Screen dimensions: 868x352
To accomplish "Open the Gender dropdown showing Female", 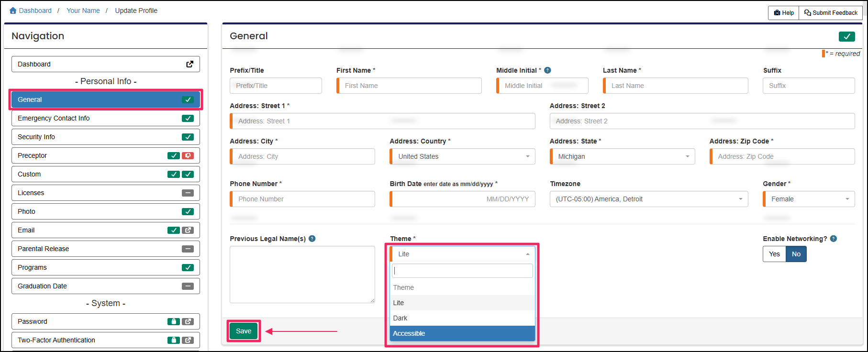I will [x=809, y=199].
